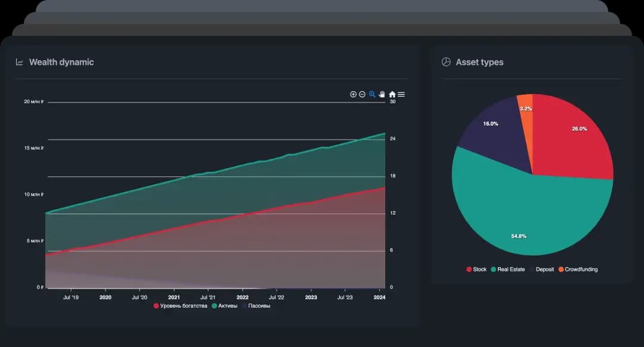Click the 15 млн ₽ y-axis label
This screenshot has width=644, height=347.
[33, 148]
